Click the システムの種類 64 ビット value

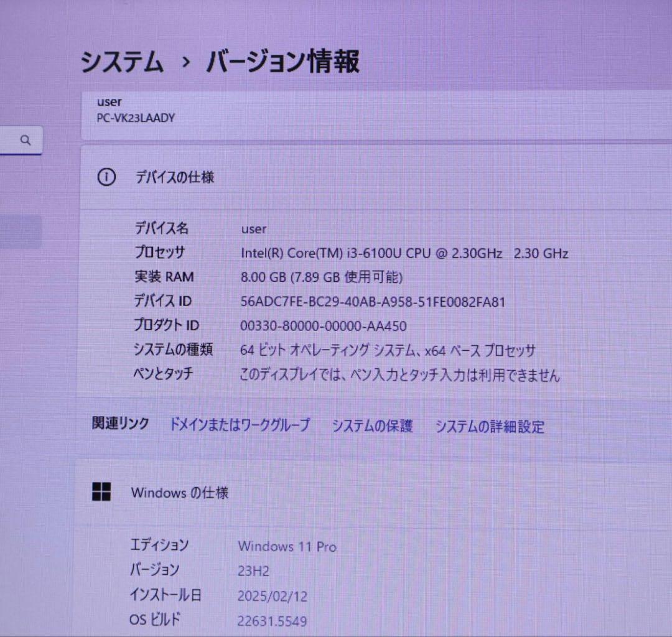coord(388,350)
